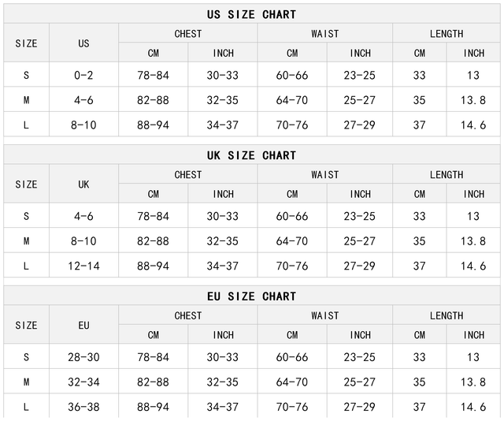504x421 pixels.
Task: Click CHEST header in US chart
Action: click(x=187, y=33)
